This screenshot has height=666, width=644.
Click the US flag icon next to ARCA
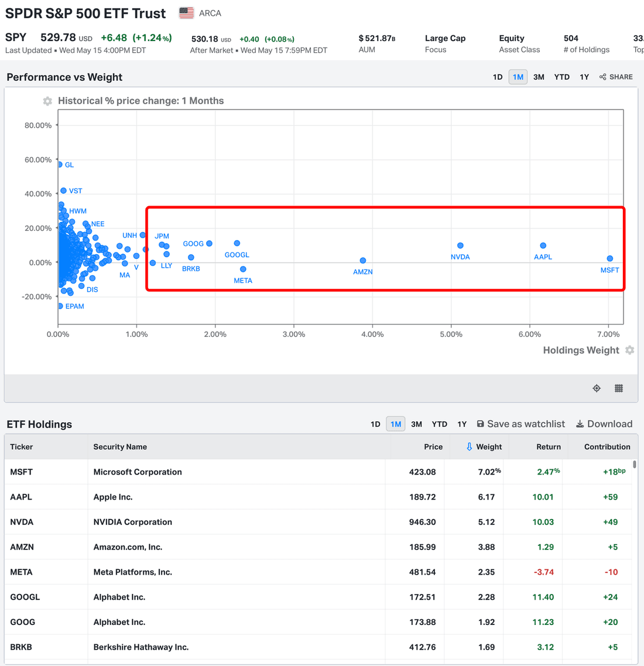point(186,13)
